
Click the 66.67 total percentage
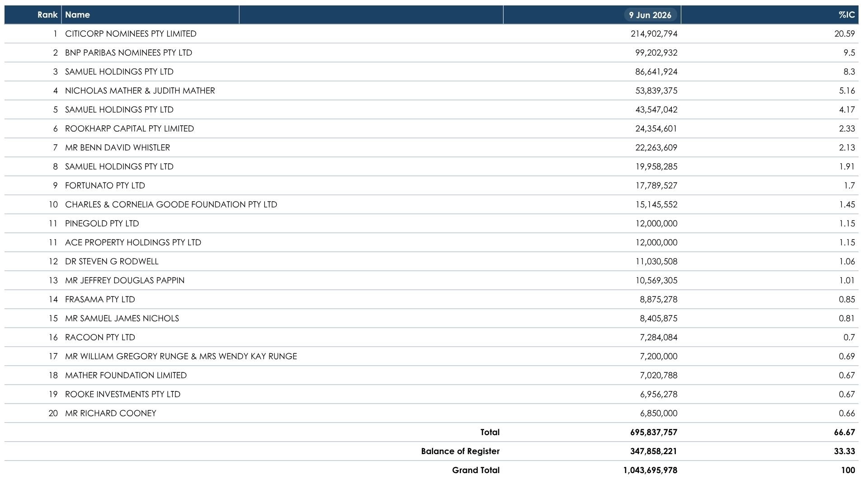(844, 432)
